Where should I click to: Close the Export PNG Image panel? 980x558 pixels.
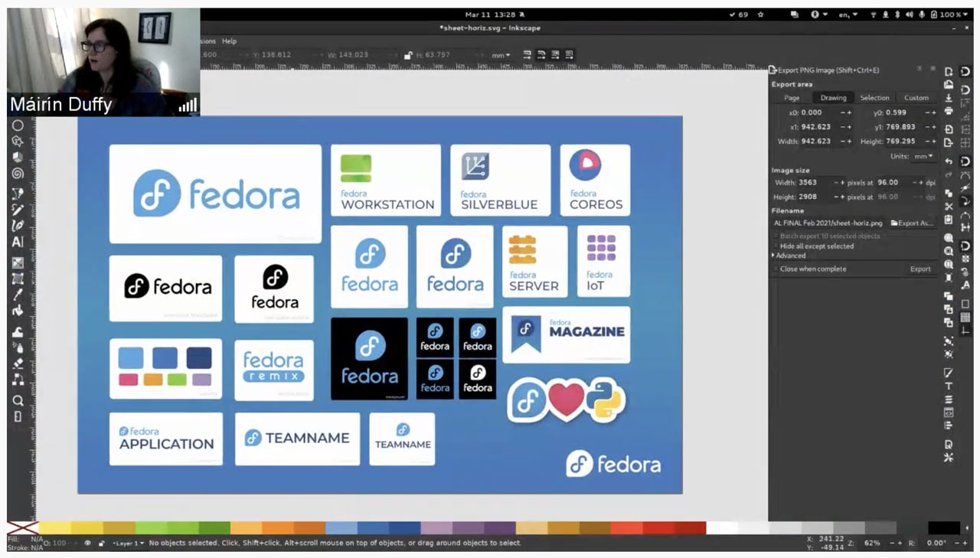pos(933,69)
